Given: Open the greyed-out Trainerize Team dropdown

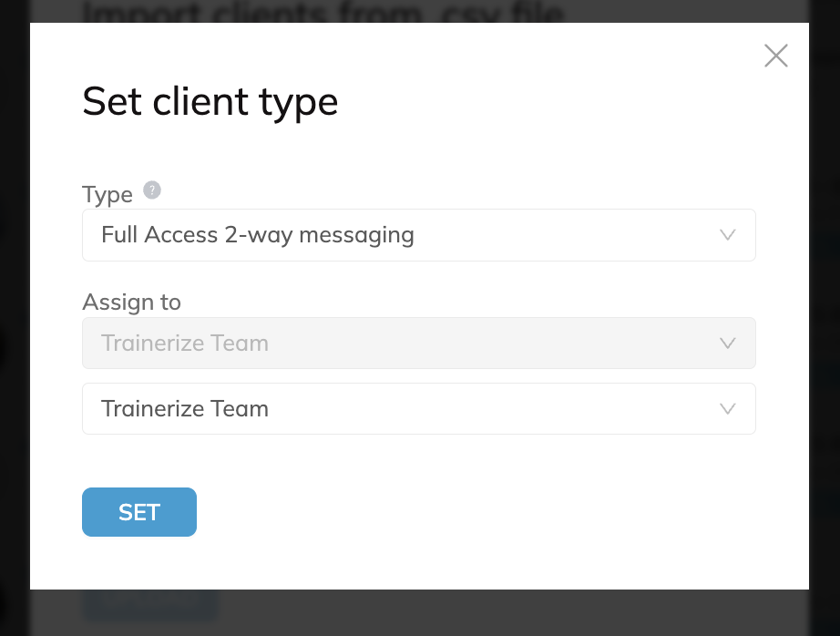Looking at the screenshot, I should tap(418, 344).
